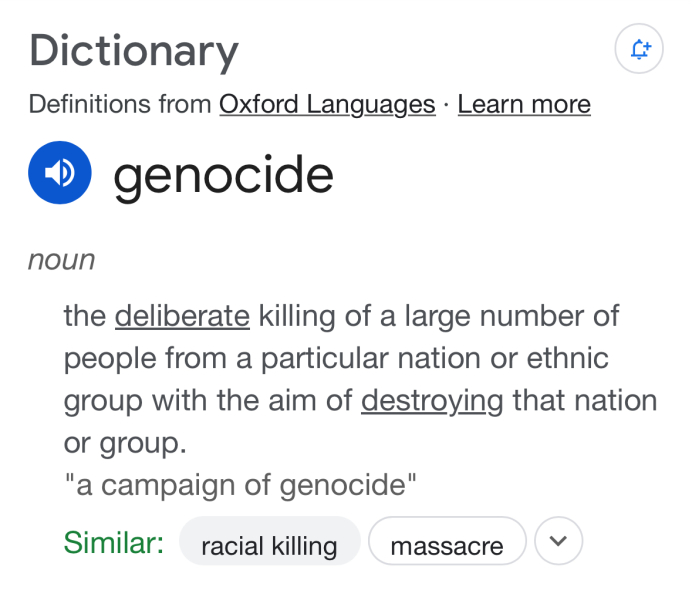Click the green Similar: label
Screen dimensions: 692x600
(114, 543)
